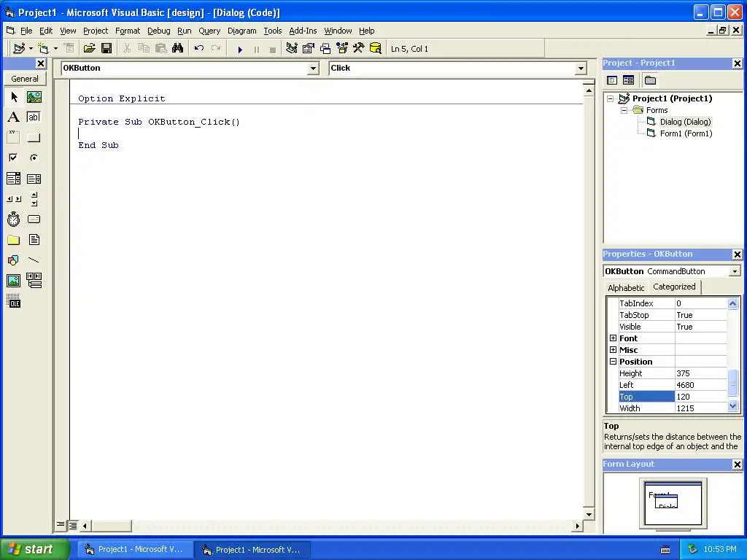This screenshot has width=747, height=560.
Task: Select the ListBox control tool
Action: pyautogui.click(x=34, y=179)
